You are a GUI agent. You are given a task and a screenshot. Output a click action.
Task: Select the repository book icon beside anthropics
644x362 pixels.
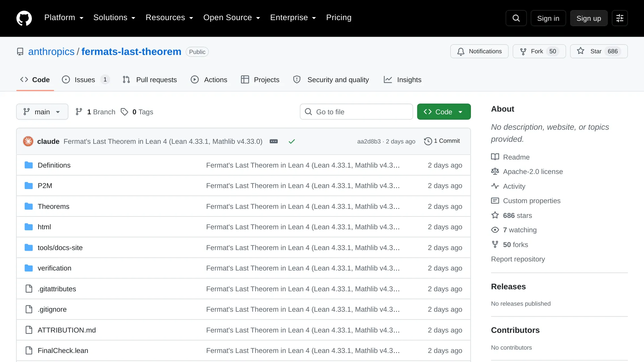[x=20, y=52]
